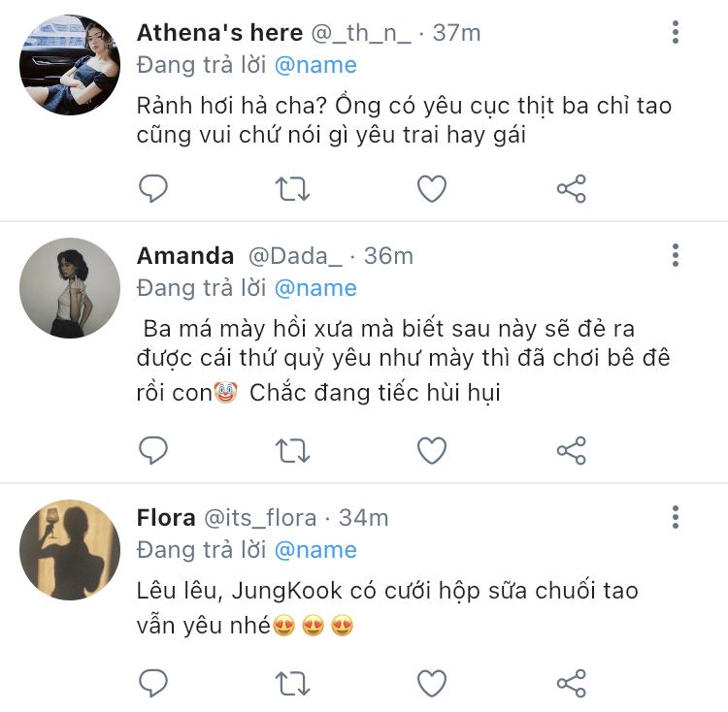This screenshot has height=712, width=728.
Task: Retweet the Athena's here reply
Action: pos(292,189)
